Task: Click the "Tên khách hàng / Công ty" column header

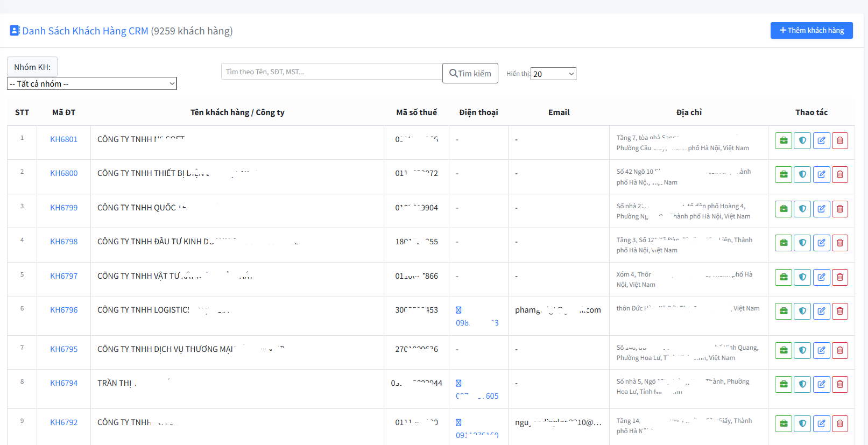Action: click(x=237, y=112)
